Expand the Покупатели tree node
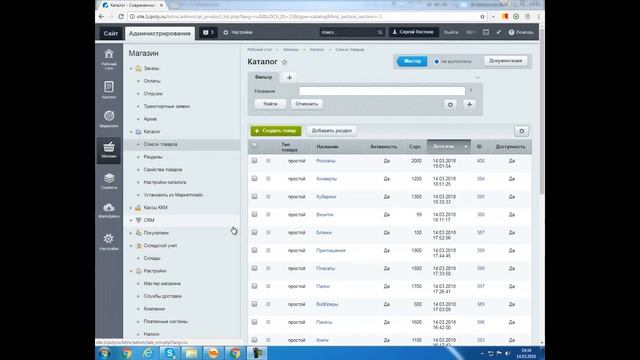This screenshot has height=360, width=640. click(131, 233)
